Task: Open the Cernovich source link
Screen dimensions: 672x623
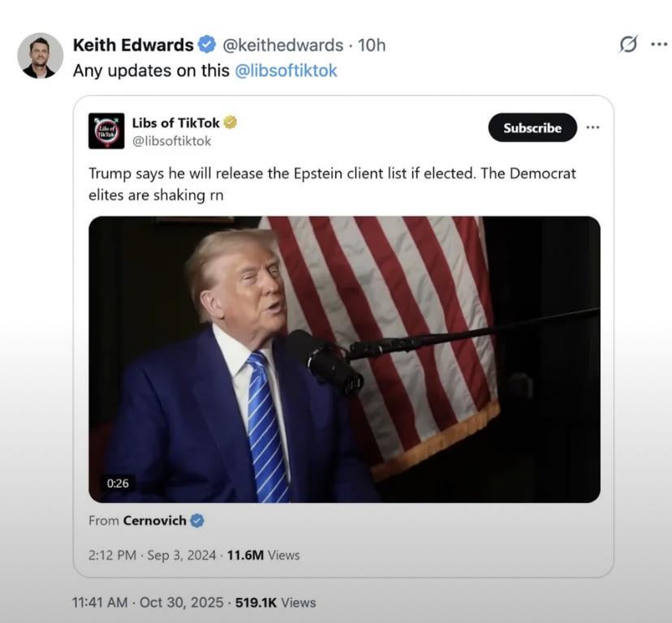Action: click(x=154, y=521)
